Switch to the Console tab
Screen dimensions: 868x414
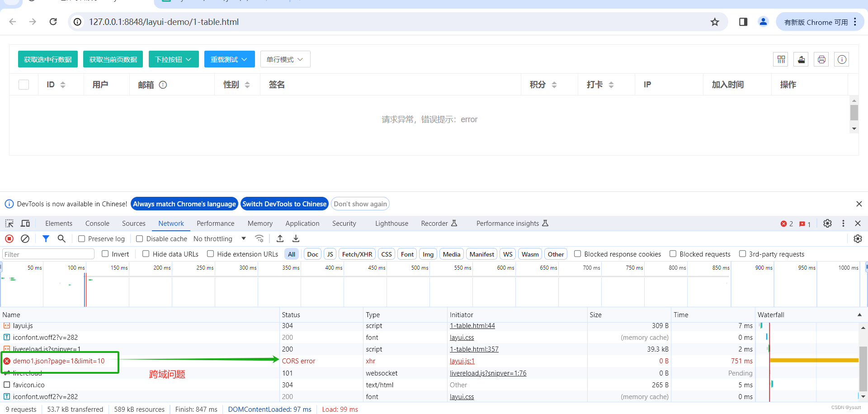pos(97,224)
